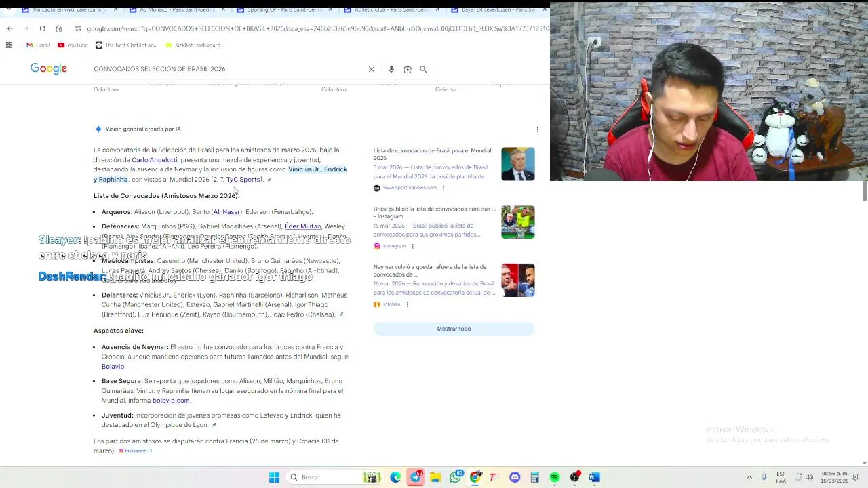Click the page vertical scrollbar thumb
This screenshot has height=488, width=868.
(x=864, y=191)
